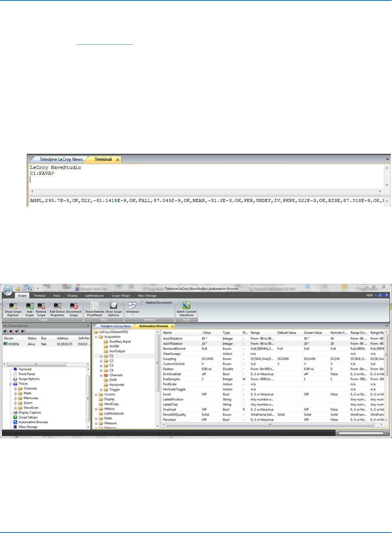Click the DVM folder icon

pyautogui.click(x=106, y=380)
